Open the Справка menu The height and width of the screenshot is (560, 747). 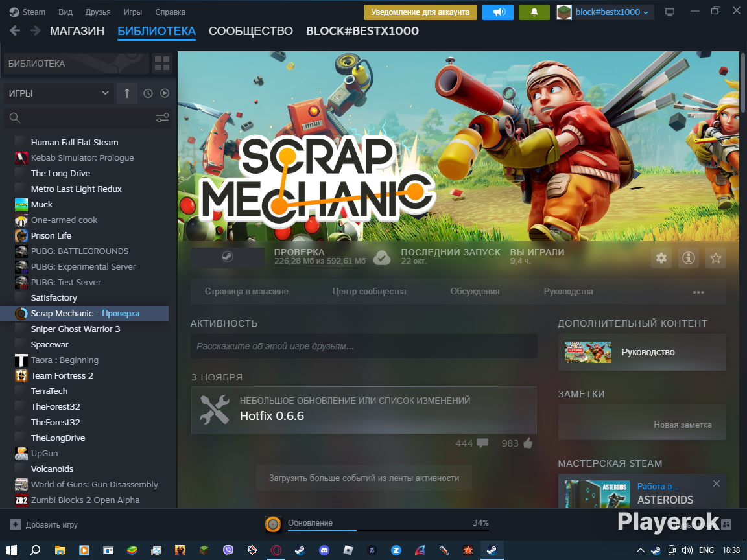170,12
